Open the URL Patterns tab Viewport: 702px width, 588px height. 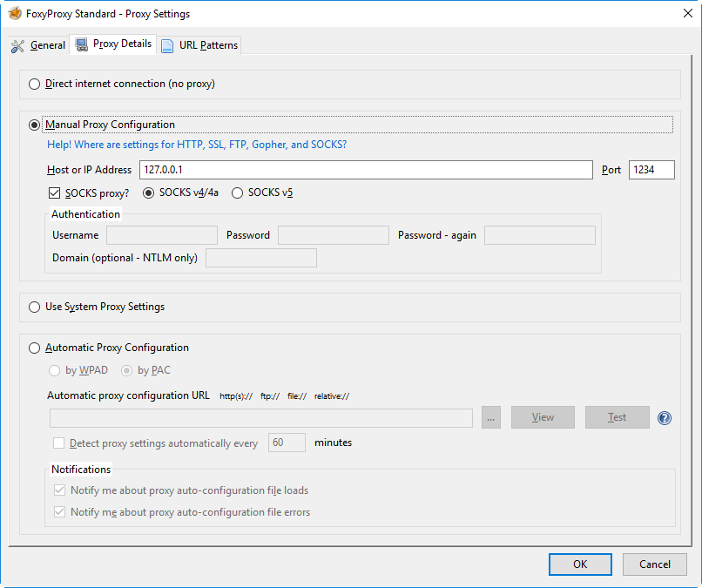[199, 45]
